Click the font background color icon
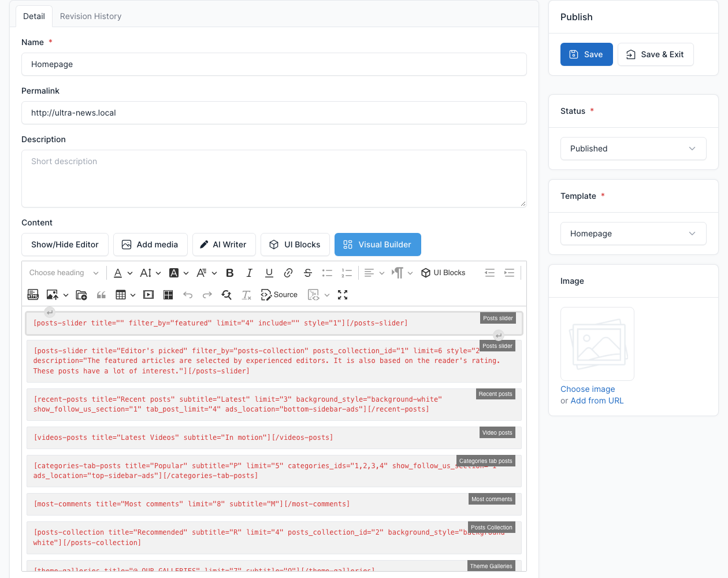 tap(174, 273)
